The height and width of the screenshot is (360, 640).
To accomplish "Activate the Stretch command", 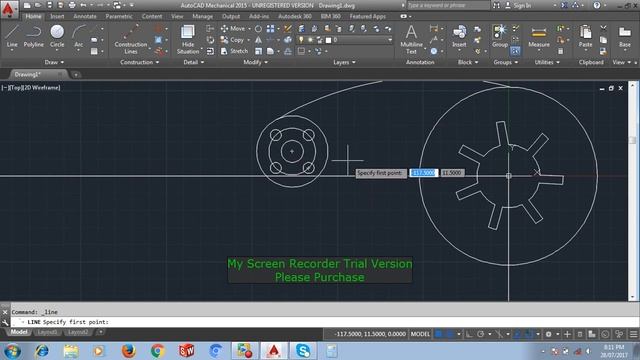I will pos(234,51).
